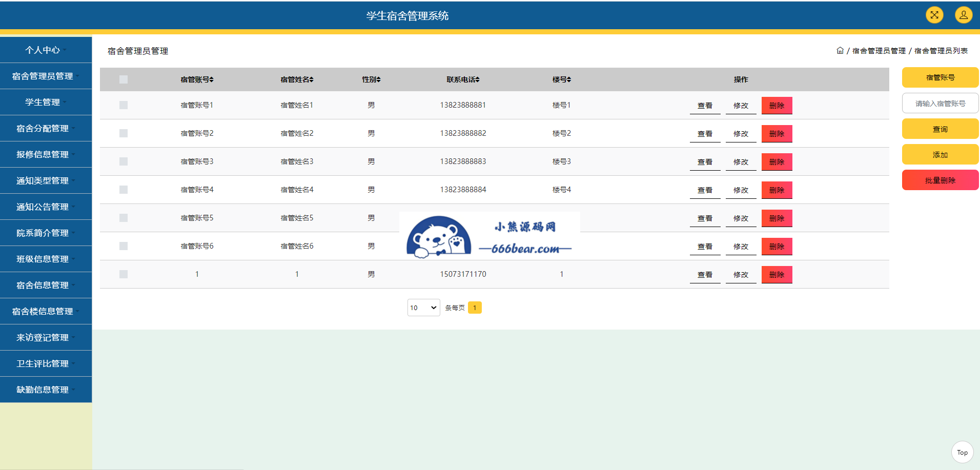Expand 院系简介管理 sidebar menu
Viewport: 980px width, 470px height.
(46, 233)
